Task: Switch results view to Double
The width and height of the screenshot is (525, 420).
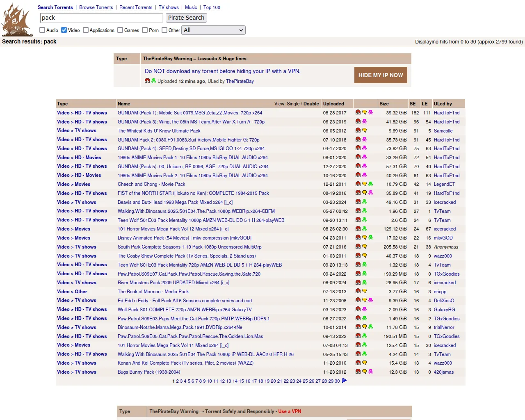Action: coord(311,104)
